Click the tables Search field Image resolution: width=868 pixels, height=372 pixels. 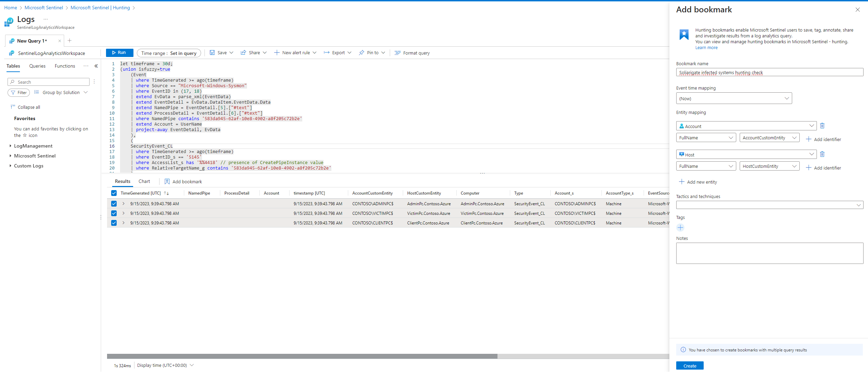click(x=48, y=82)
